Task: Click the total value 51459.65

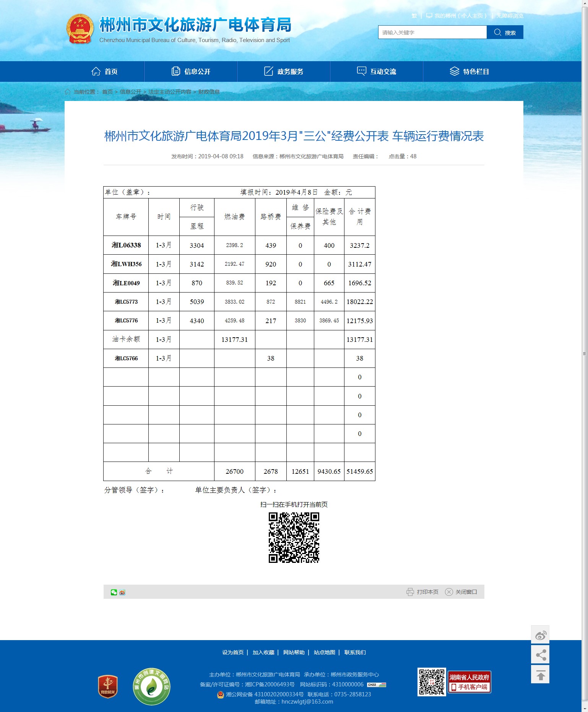Action: tap(360, 471)
